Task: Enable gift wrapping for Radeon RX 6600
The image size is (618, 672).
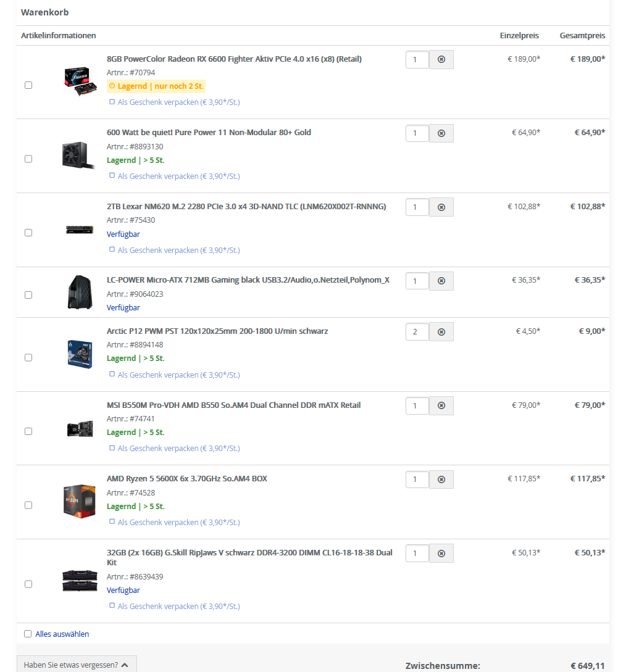Action: point(112,102)
